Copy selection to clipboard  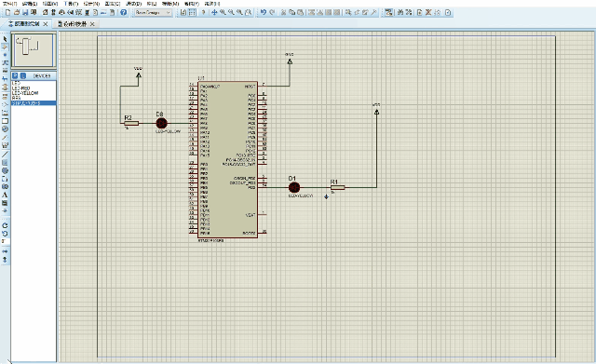tap(291, 12)
